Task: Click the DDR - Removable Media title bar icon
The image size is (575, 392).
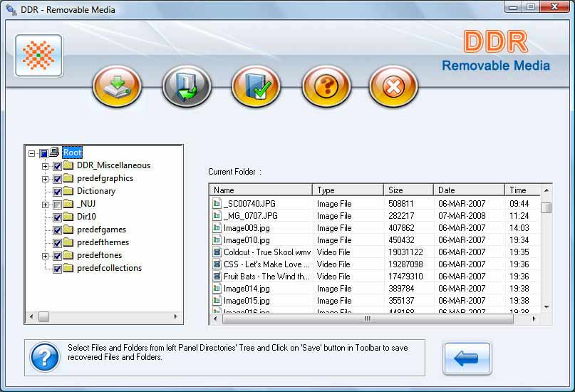Action: click(11, 10)
